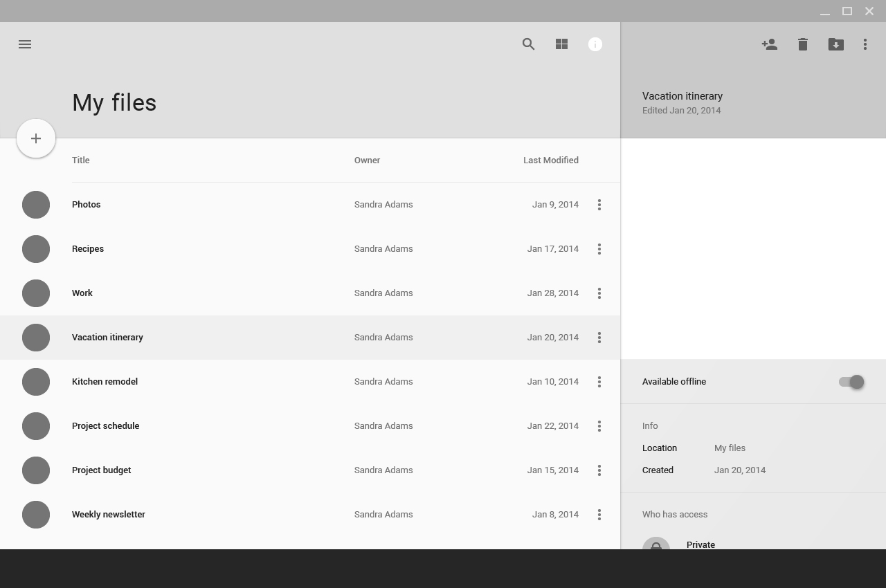The width and height of the screenshot is (886, 588).
Task: Open more options for Photos row
Action: click(599, 205)
